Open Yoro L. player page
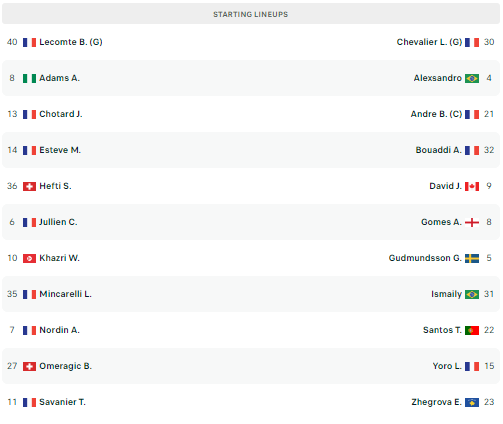503x424 pixels. (447, 366)
